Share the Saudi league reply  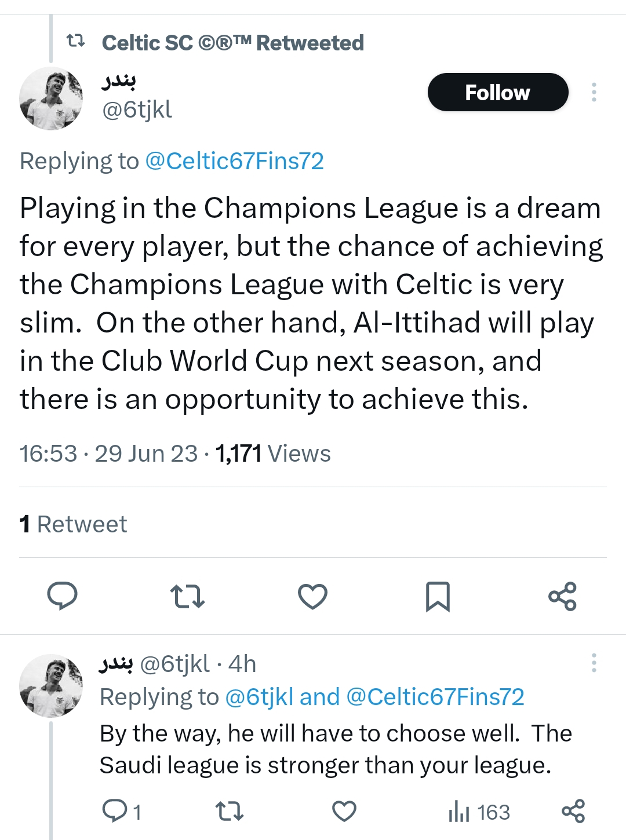pos(573,812)
